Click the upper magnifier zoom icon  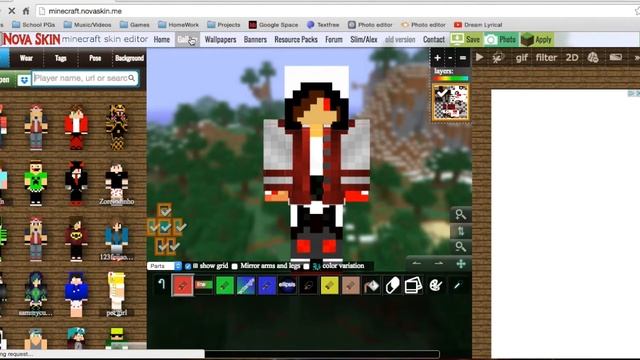(x=460, y=215)
